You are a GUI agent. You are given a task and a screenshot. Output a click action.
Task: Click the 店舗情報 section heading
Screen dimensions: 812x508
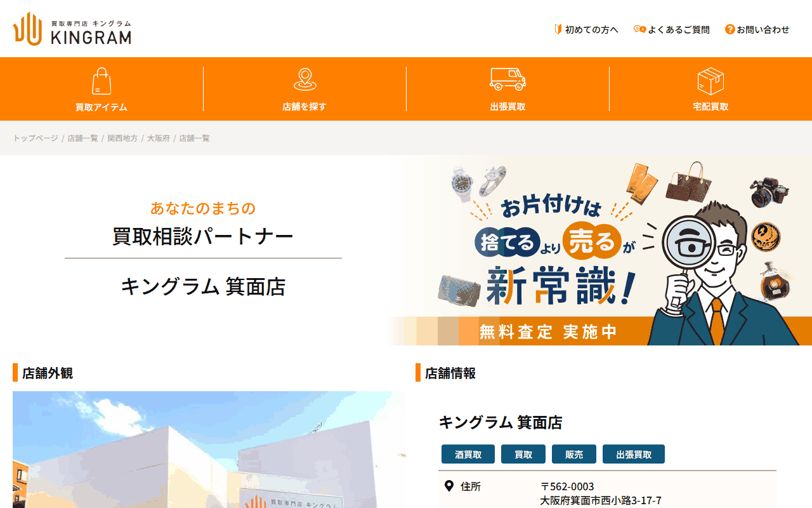[x=450, y=373]
